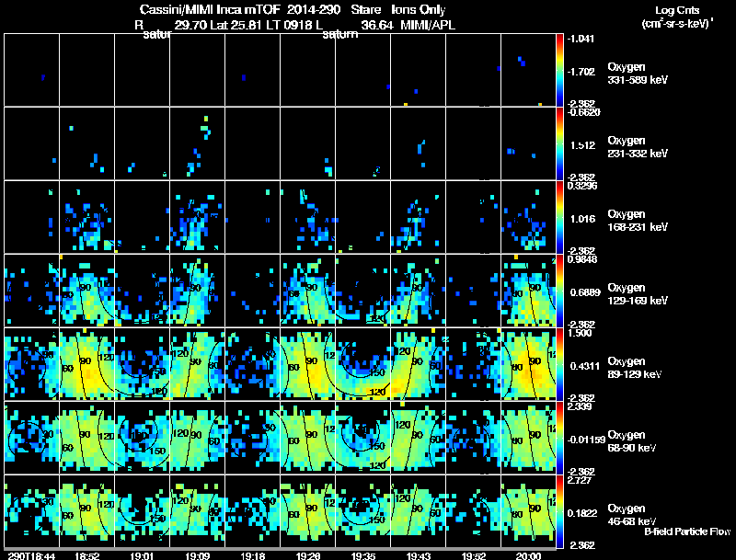The image size is (736, 560).
Task: Click the '0.6889' colorbar value
Action: click(585, 292)
